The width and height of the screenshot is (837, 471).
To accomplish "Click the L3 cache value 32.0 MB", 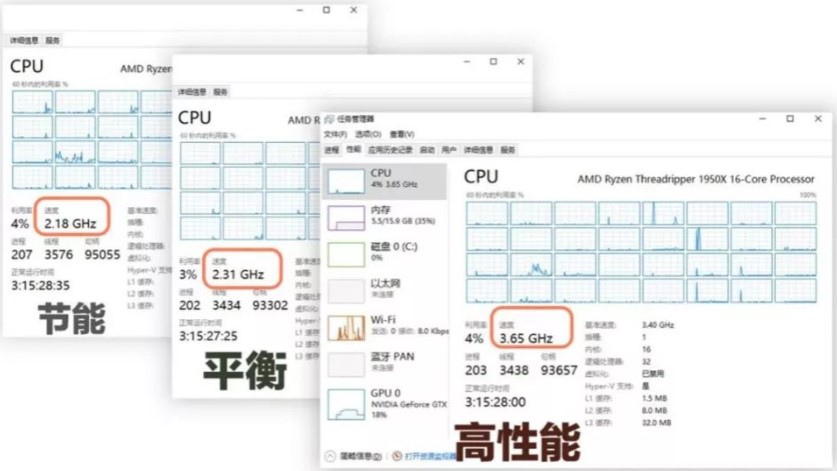I will click(657, 422).
